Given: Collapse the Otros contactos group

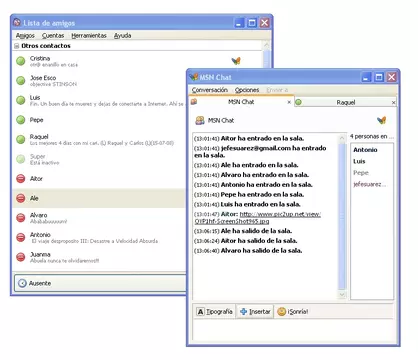Looking at the screenshot, I should (x=16, y=46).
